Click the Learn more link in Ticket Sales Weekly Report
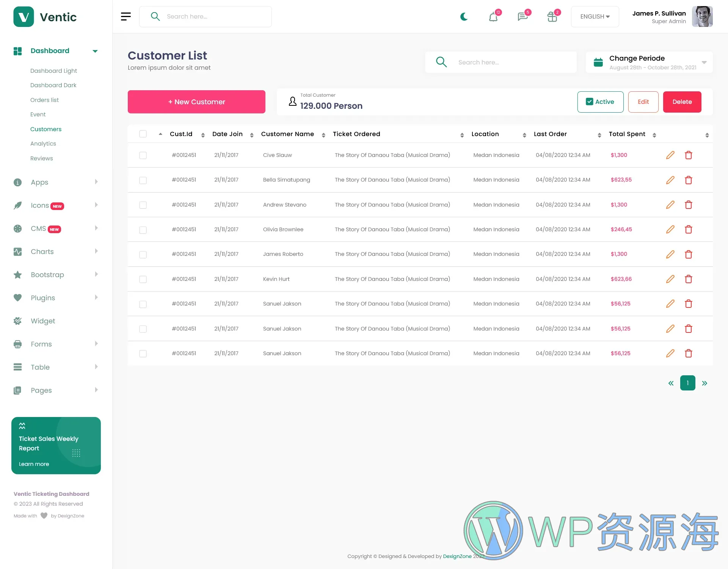Screen dimensions: 728x569 click(34, 464)
